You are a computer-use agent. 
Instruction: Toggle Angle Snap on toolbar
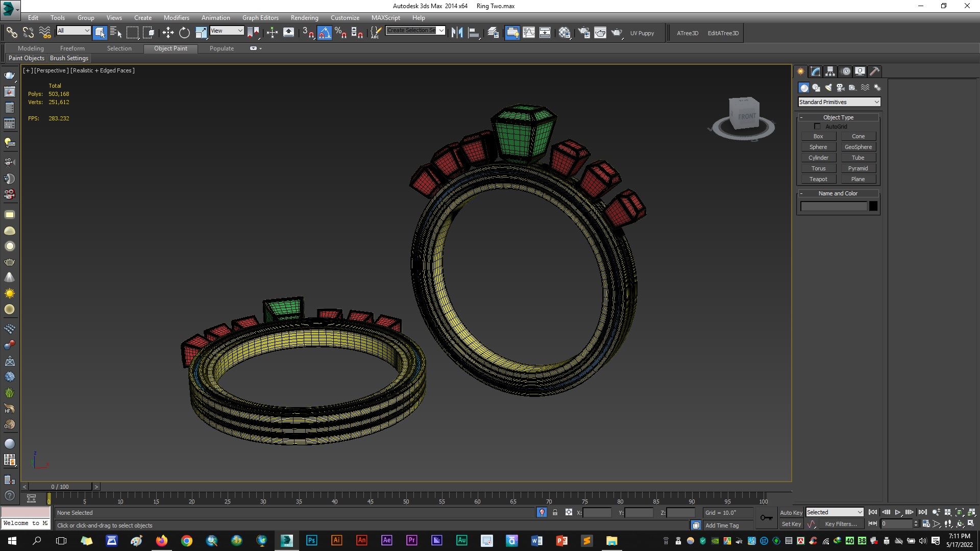pyautogui.click(x=325, y=33)
